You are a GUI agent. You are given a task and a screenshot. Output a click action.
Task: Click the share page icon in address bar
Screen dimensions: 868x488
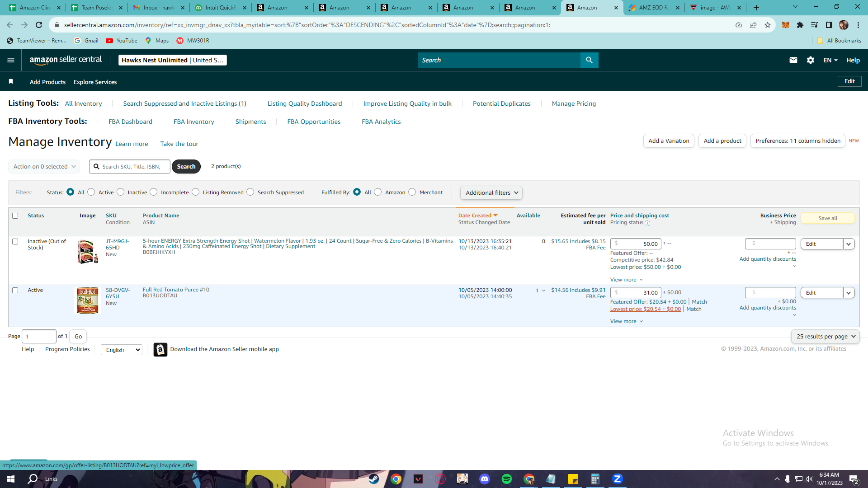(x=753, y=25)
